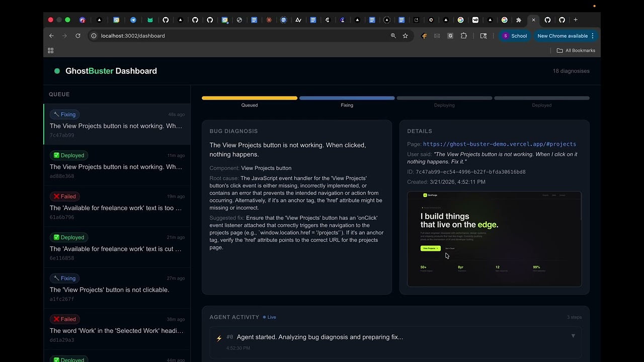Click the GhostBuster Dashboard title
This screenshot has width=644, height=362.
[111, 71]
